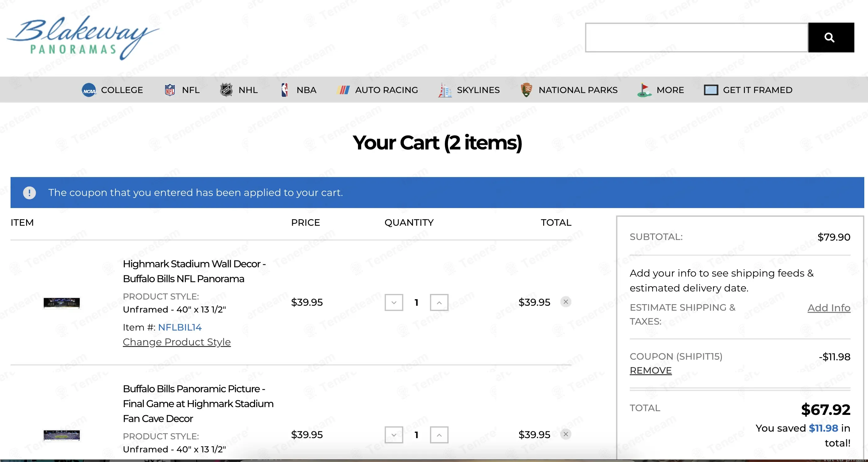Screen dimensions: 868x462
Task: Click the National Parks arrowhead icon
Action: (x=526, y=90)
